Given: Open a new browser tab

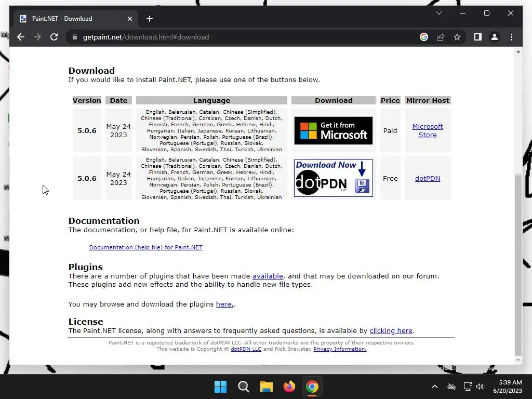Looking at the screenshot, I should click(x=150, y=19).
